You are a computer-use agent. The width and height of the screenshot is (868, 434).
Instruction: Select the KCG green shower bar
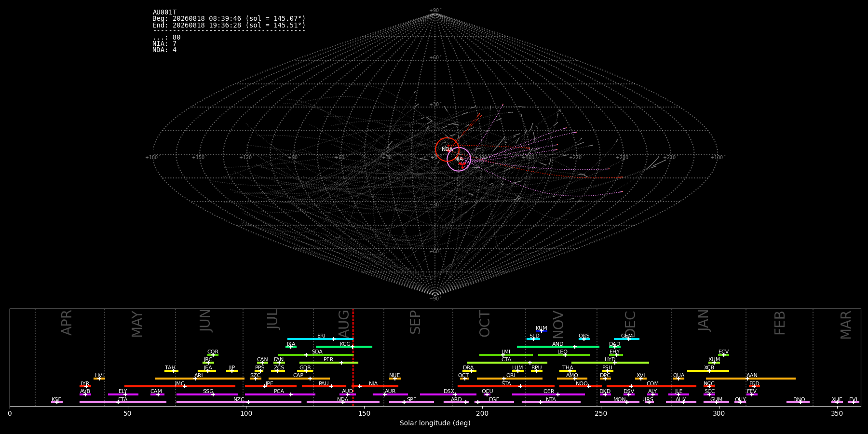tap(344, 347)
